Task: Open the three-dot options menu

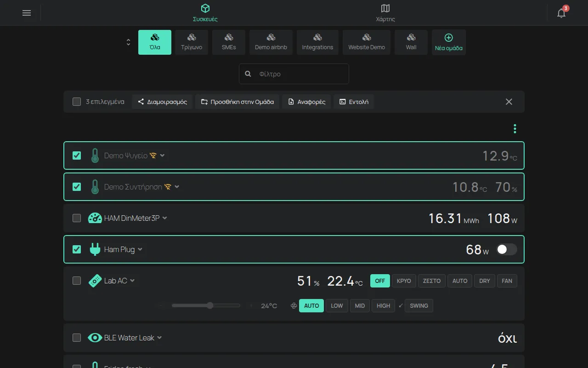Action: click(515, 129)
